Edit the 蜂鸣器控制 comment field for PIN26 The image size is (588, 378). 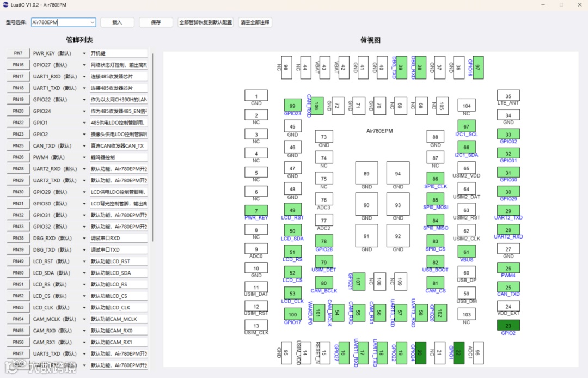pyautogui.click(x=119, y=157)
